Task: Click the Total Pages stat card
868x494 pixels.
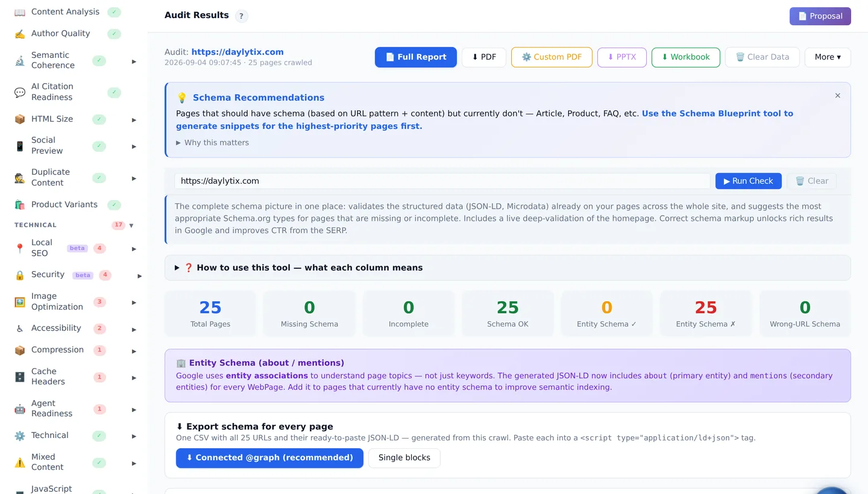Action: point(210,313)
